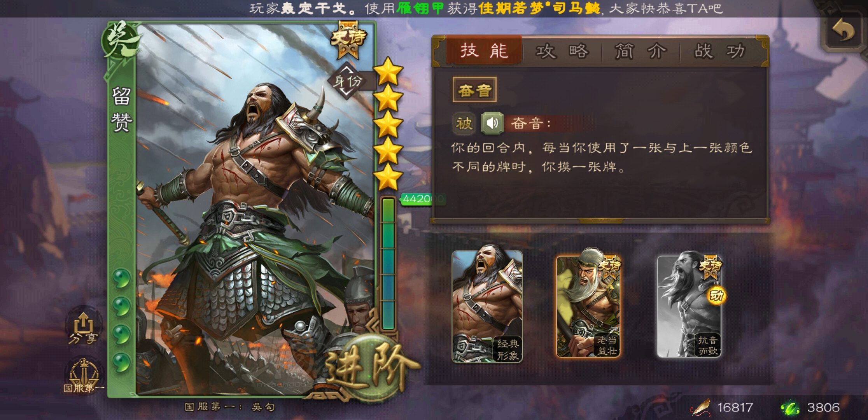Play the 奋音 skill voice speaker icon
Viewport: 868px width, 420px height.
[492, 123]
